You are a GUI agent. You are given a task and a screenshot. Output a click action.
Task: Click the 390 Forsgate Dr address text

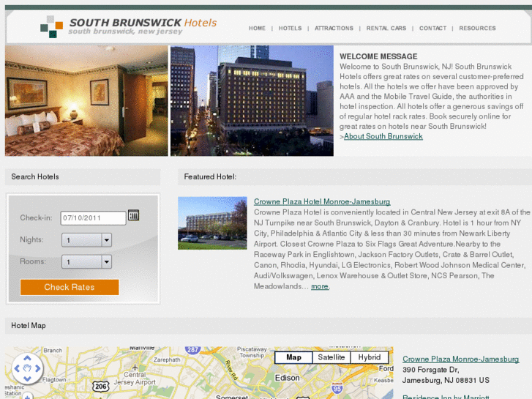point(431,370)
